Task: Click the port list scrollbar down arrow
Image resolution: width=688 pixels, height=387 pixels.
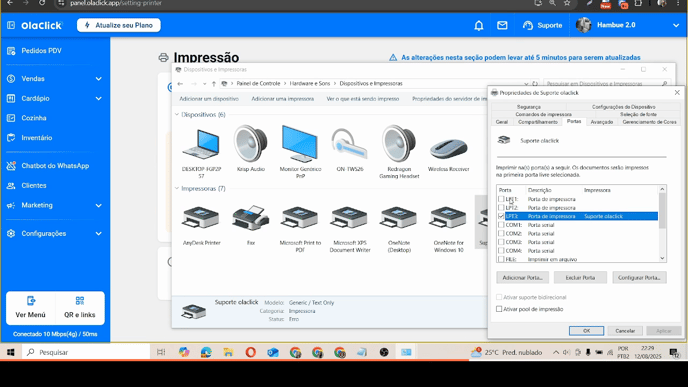Action: (x=662, y=258)
